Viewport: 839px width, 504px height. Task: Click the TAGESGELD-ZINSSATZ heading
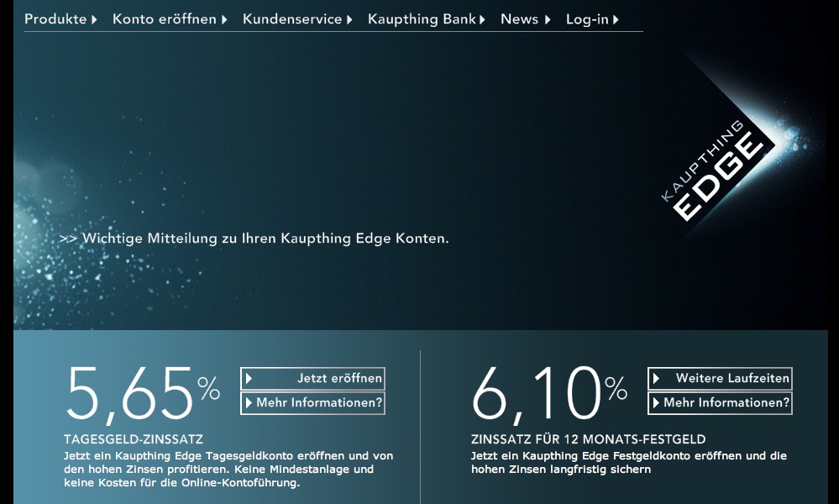pyautogui.click(x=134, y=439)
